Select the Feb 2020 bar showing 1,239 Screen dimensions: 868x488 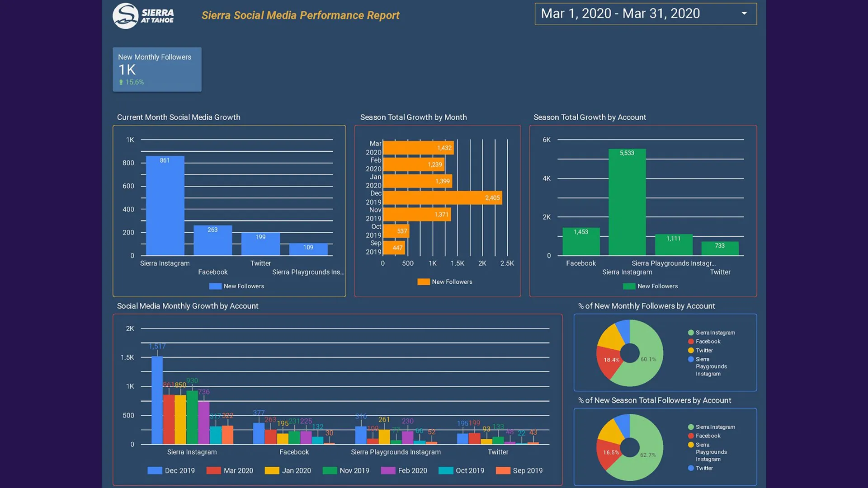point(414,164)
